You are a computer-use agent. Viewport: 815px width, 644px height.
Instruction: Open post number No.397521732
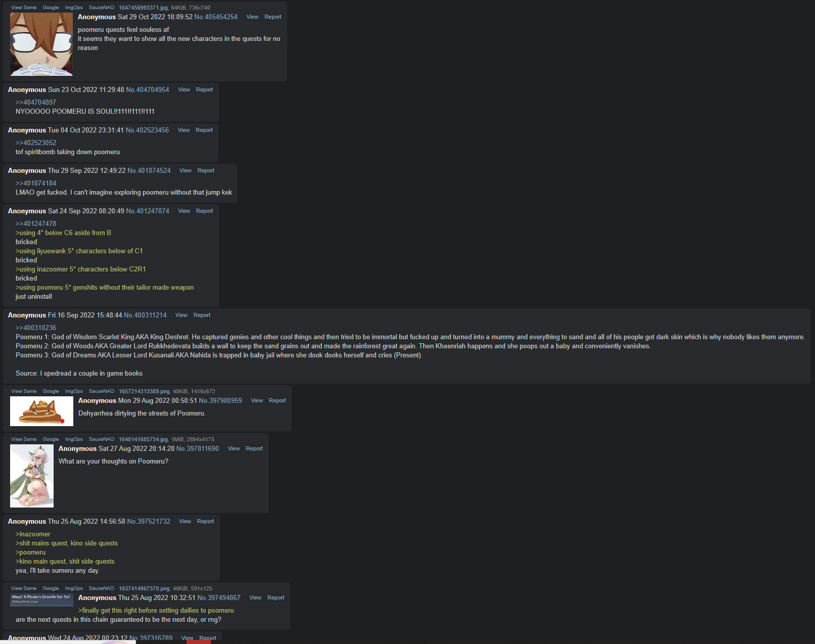[149, 522]
